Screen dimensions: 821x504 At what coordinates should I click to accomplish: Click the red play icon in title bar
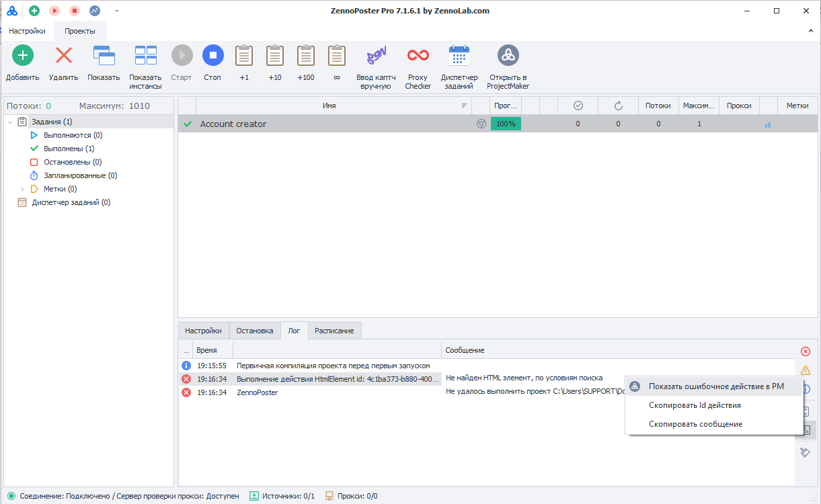click(x=54, y=11)
